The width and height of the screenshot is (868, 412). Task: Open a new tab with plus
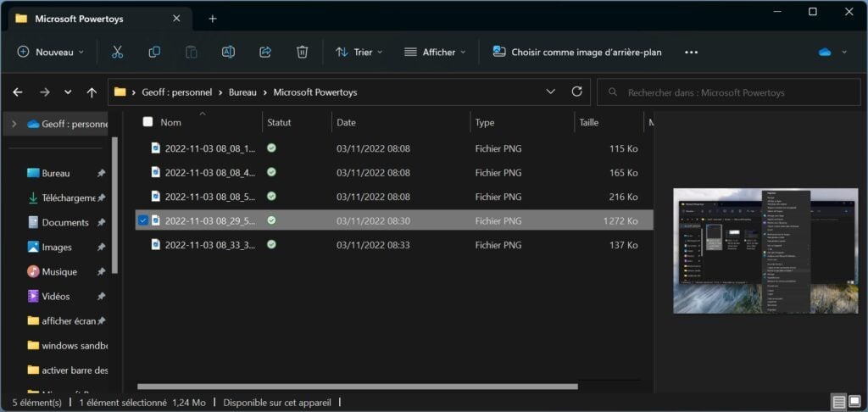(213, 19)
